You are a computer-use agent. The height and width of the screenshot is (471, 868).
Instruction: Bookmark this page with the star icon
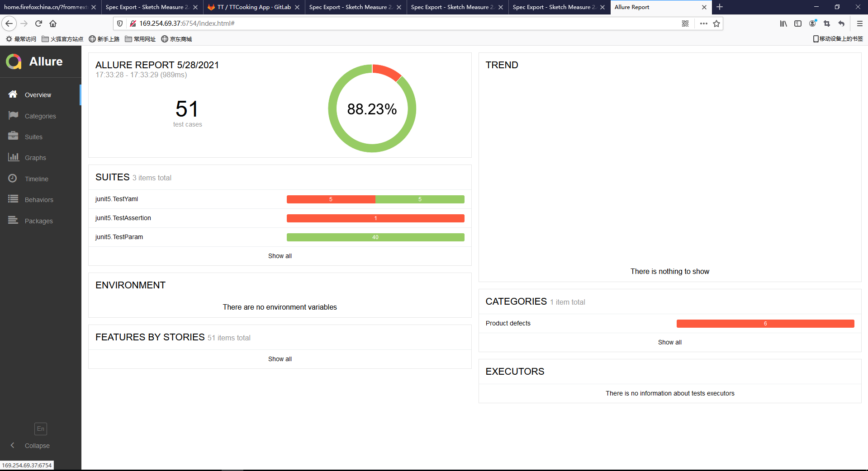click(716, 24)
